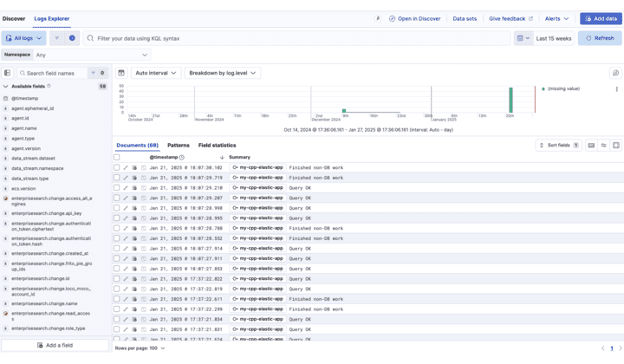Open the date quick menu calendar icon
Viewport: 624px width, 364px height.
click(523, 38)
